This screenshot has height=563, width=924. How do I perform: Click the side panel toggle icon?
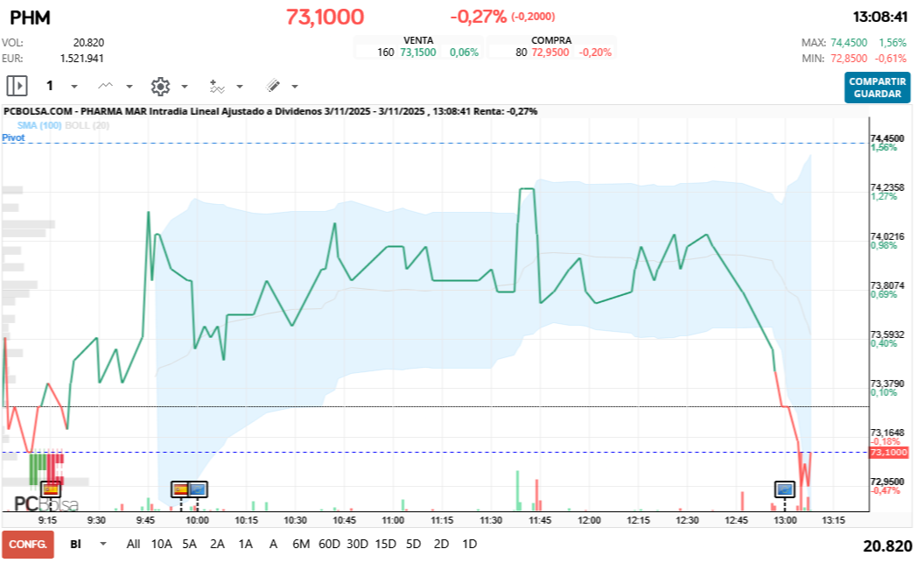[17, 86]
